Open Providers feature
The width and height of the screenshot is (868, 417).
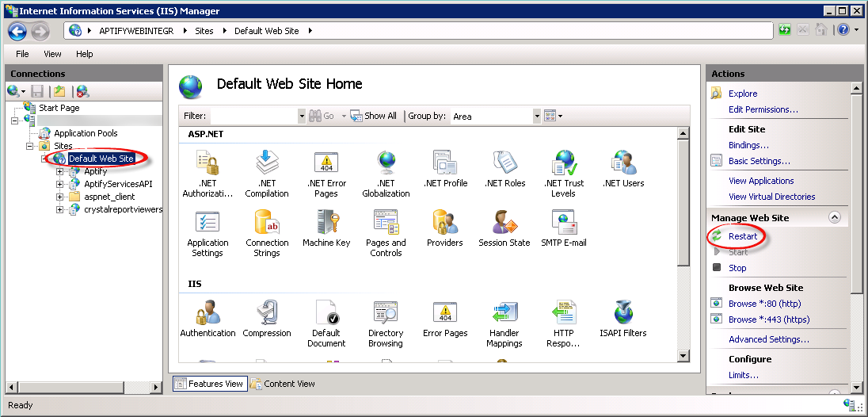click(445, 228)
